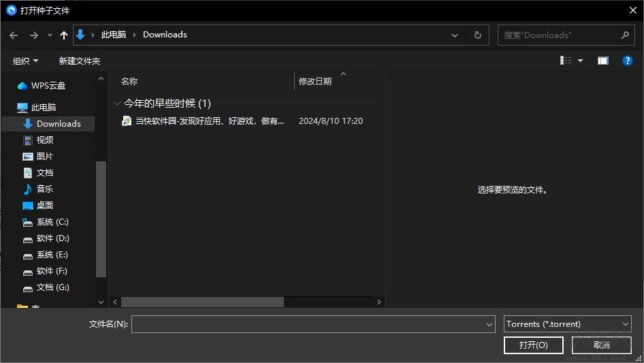Open more view options dropdown

point(580,61)
